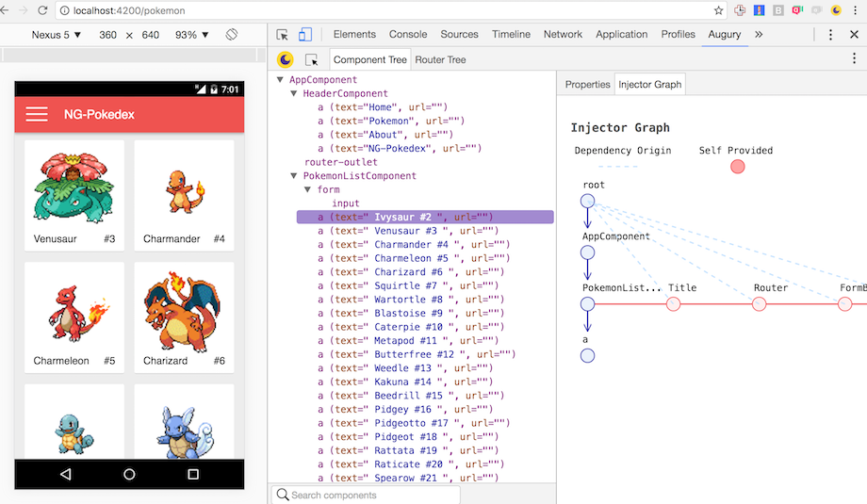Collapse the HeaderComponent tree node
867x504 pixels.
tap(294, 93)
